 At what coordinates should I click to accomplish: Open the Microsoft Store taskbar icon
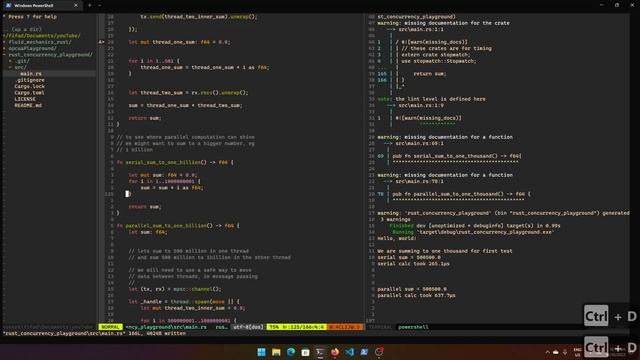click(x=305, y=352)
